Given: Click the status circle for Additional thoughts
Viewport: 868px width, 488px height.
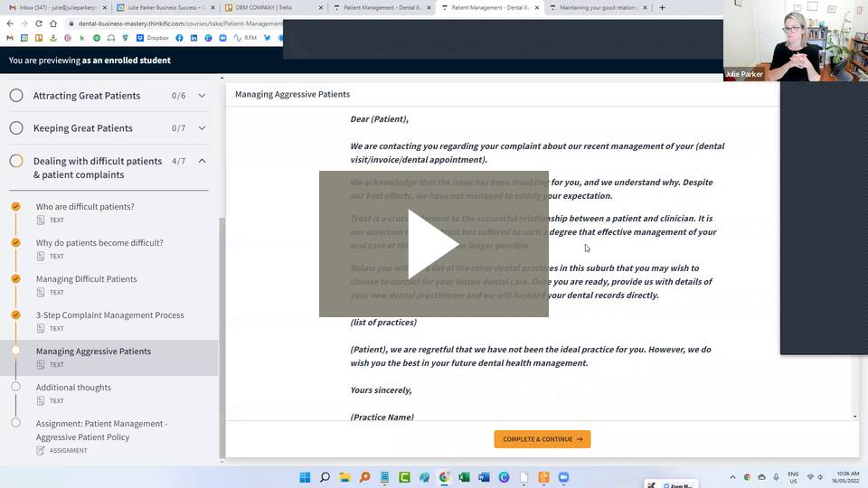Looking at the screenshot, I should point(16,387).
